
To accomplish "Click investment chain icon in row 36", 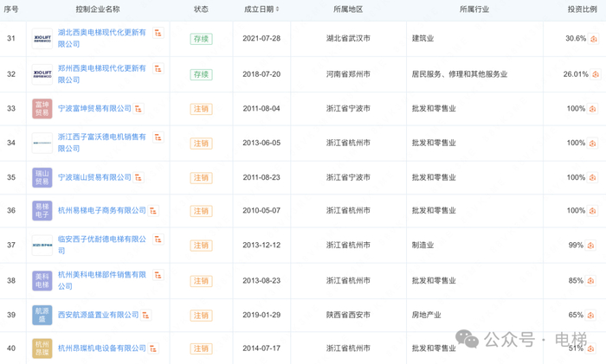I will click(x=592, y=211).
